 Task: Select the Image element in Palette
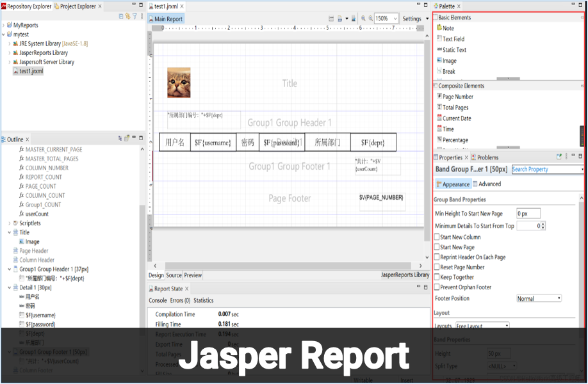point(449,61)
